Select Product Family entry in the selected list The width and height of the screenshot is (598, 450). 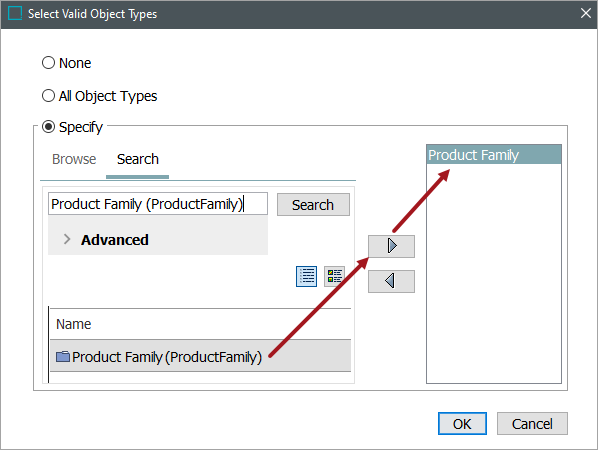pyautogui.click(x=494, y=155)
